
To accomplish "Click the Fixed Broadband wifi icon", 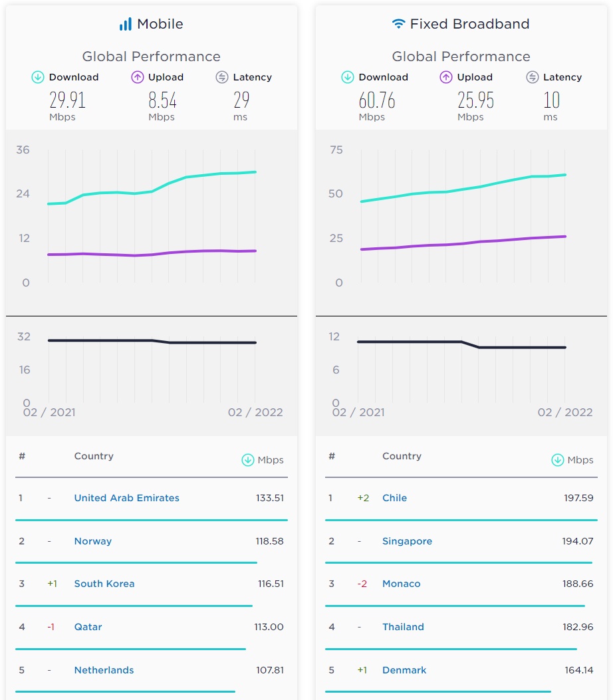I will coord(398,24).
